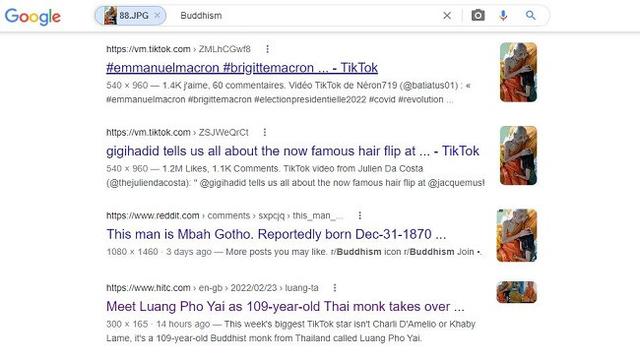This screenshot has height=360, width=640.
Task: Open 'This man is Mbah Gotho' link
Action: [x=276, y=234]
